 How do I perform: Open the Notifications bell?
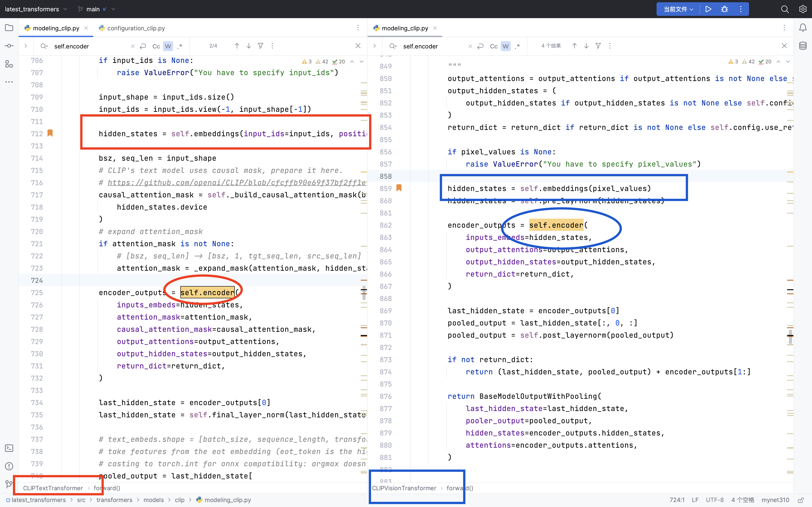click(803, 28)
